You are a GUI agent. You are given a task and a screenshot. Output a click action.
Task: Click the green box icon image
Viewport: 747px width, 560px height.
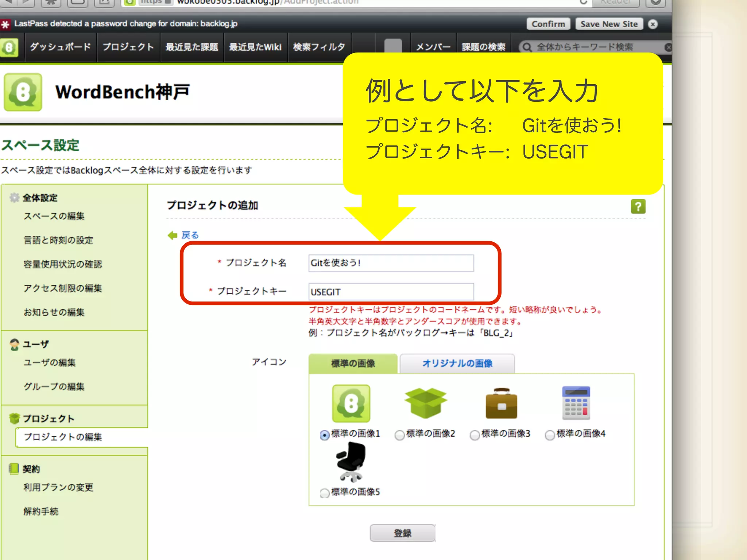click(x=426, y=403)
